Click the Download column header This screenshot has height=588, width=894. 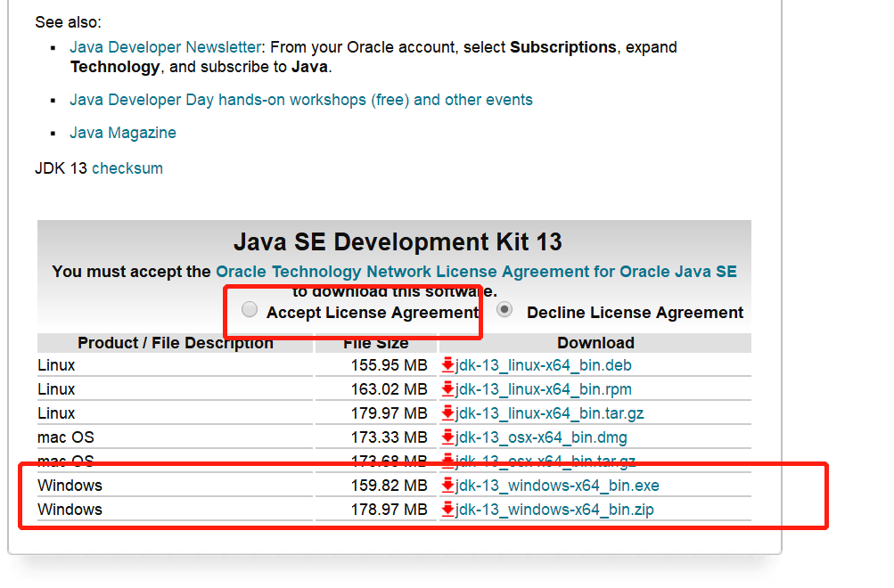[x=595, y=343]
